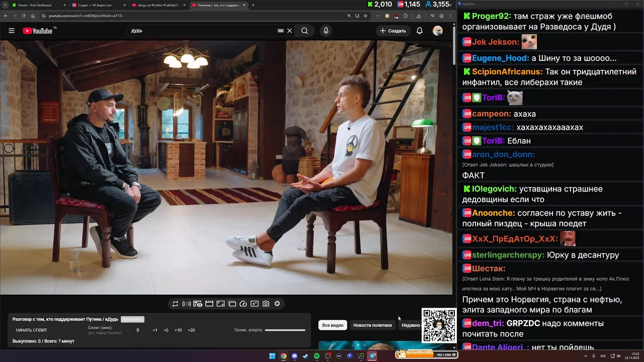Adjust the Громк. алерта volume slider
This screenshot has height=362, width=644.
click(285, 330)
